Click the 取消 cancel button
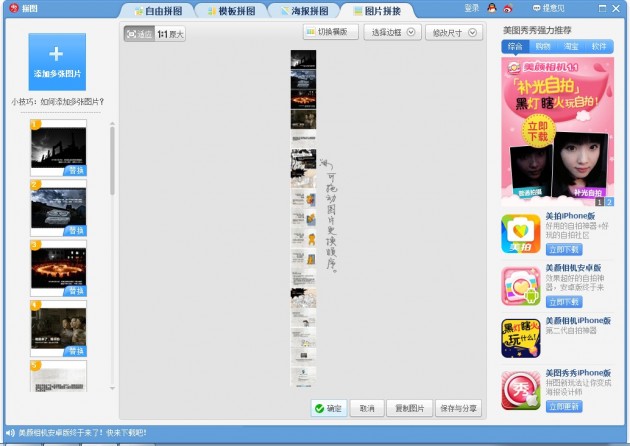 pos(367,408)
